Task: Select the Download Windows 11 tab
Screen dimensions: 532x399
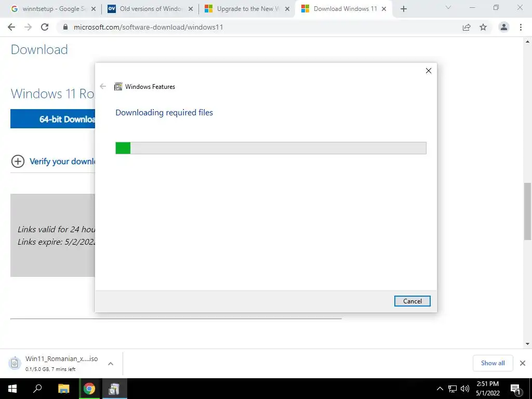Action: coord(343,9)
